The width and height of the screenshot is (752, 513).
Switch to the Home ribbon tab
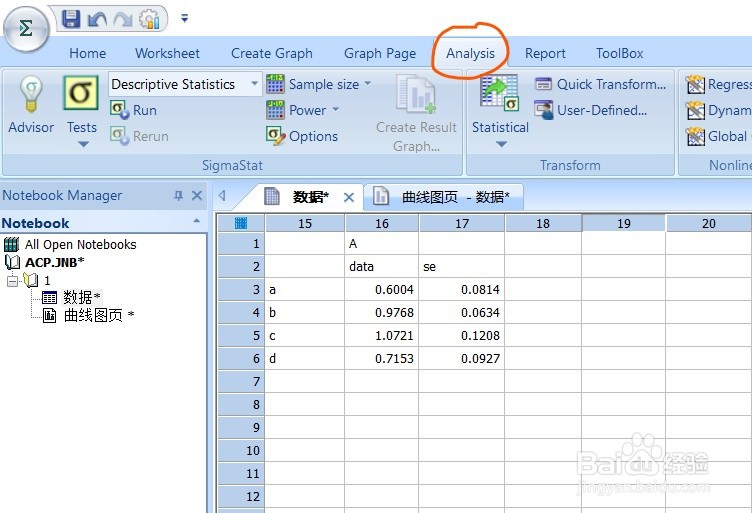coord(87,53)
